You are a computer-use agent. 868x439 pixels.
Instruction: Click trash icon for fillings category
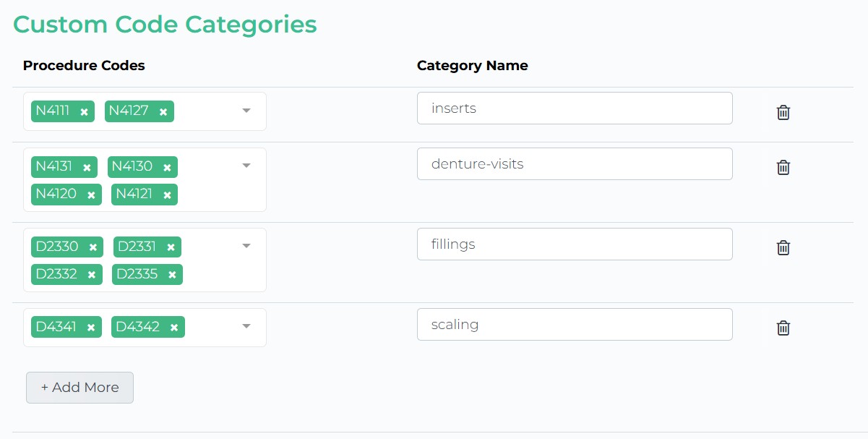[783, 247]
